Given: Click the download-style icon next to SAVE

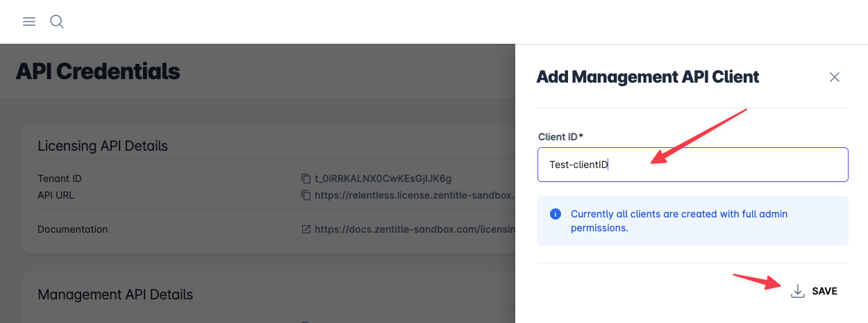Looking at the screenshot, I should pos(798,291).
